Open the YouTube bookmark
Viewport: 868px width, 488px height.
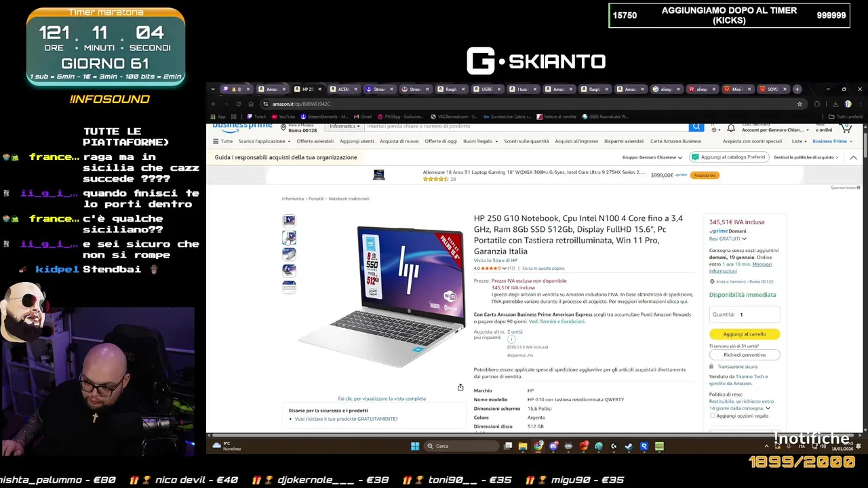point(283,117)
